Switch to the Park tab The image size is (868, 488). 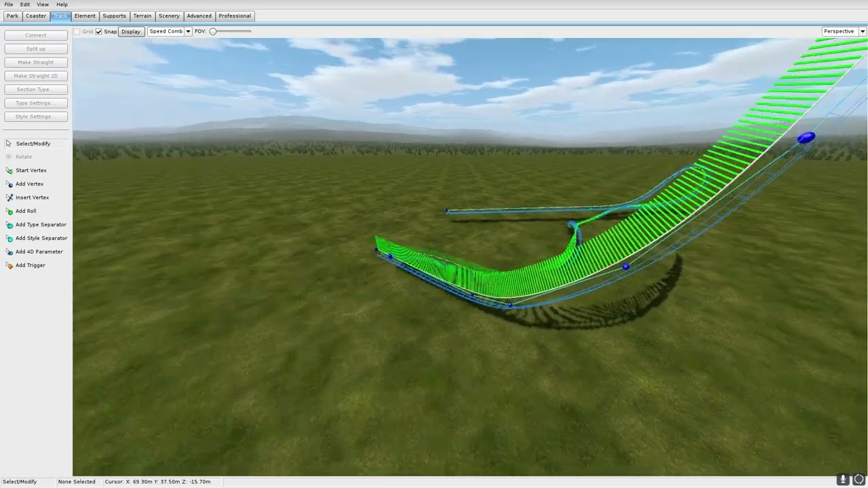[x=12, y=16]
